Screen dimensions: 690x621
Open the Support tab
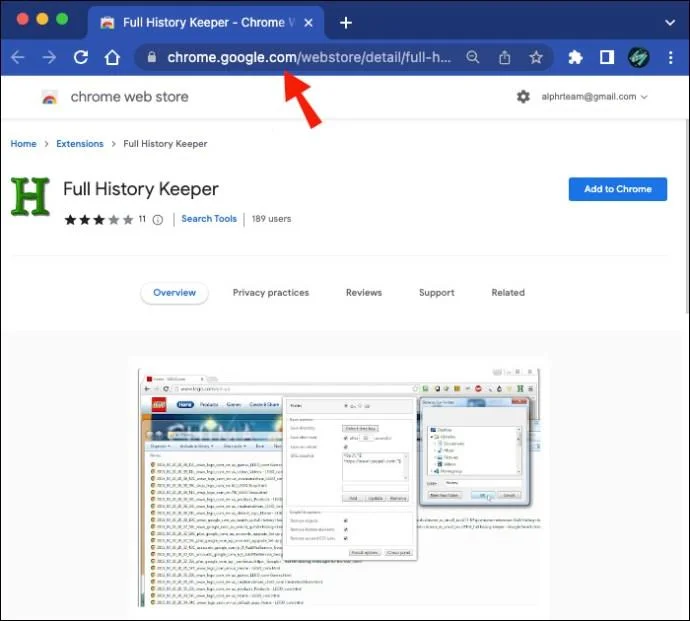[437, 293]
